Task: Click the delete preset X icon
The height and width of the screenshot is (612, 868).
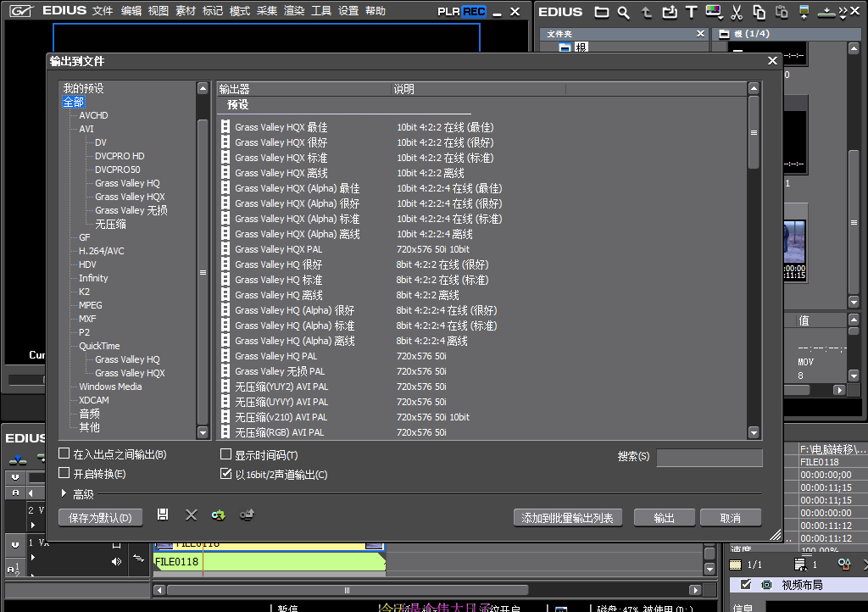Action: 191,515
